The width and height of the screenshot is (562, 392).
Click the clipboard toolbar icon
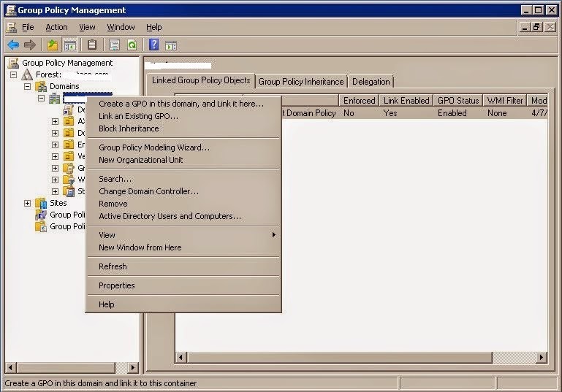[x=92, y=45]
